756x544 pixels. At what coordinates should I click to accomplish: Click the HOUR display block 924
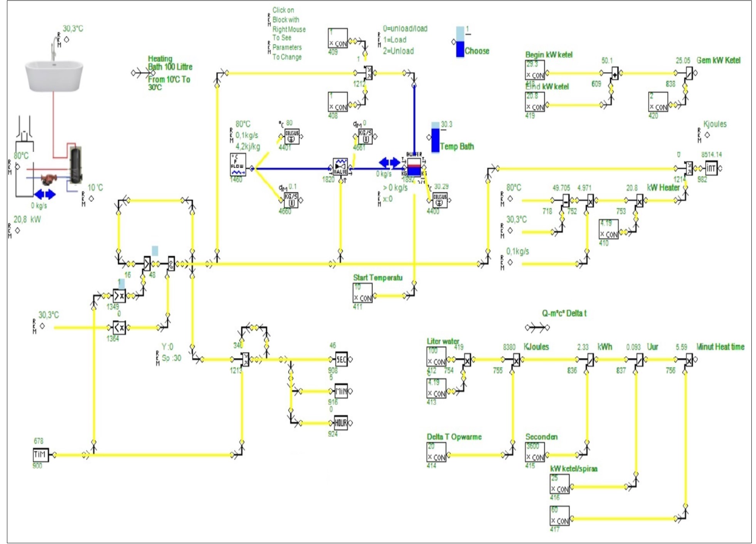click(x=341, y=423)
